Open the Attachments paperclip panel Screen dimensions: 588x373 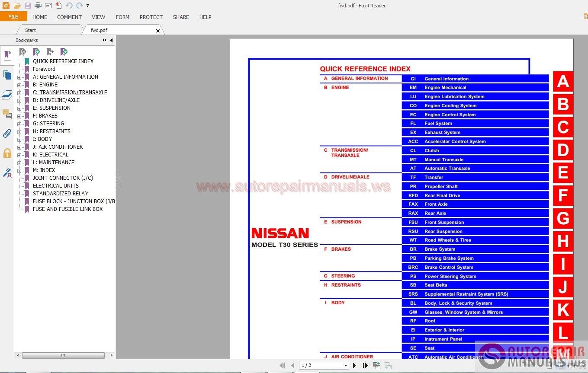click(x=7, y=133)
